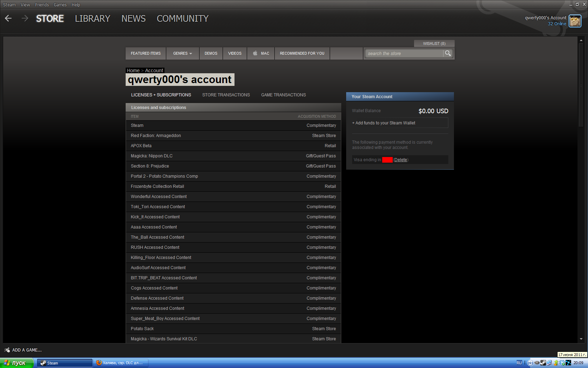Click the Steam tray icon in the taskbar
Viewport: 588px width, 368px height.
point(543,363)
